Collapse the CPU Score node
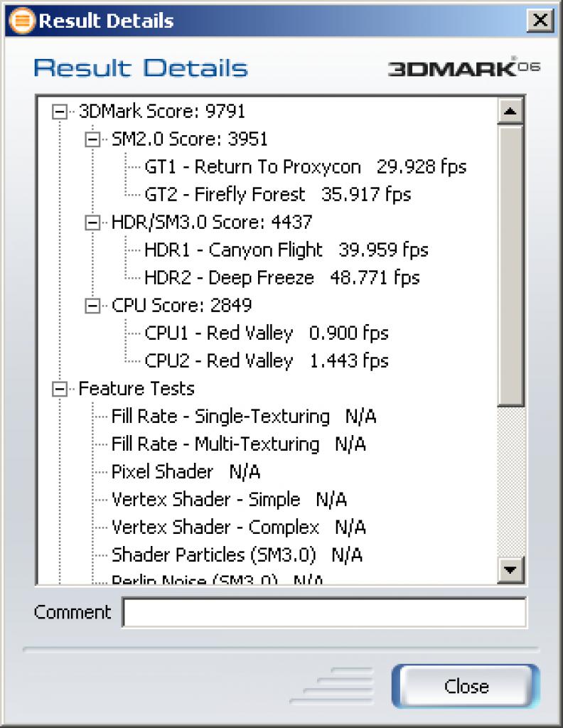Viewport: 563px width, 728px height. click(x=92, y=306)
